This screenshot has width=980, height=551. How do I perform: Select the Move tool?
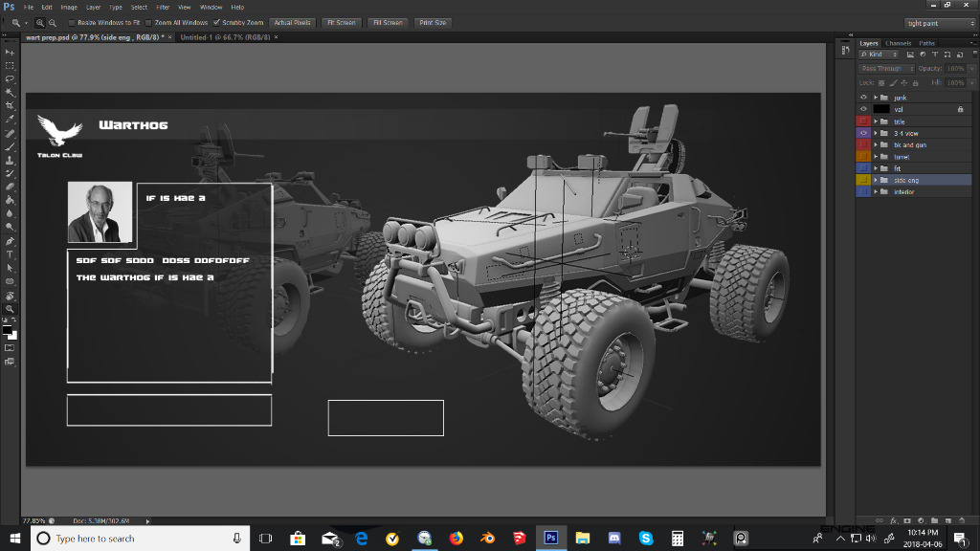click(10, 53)
